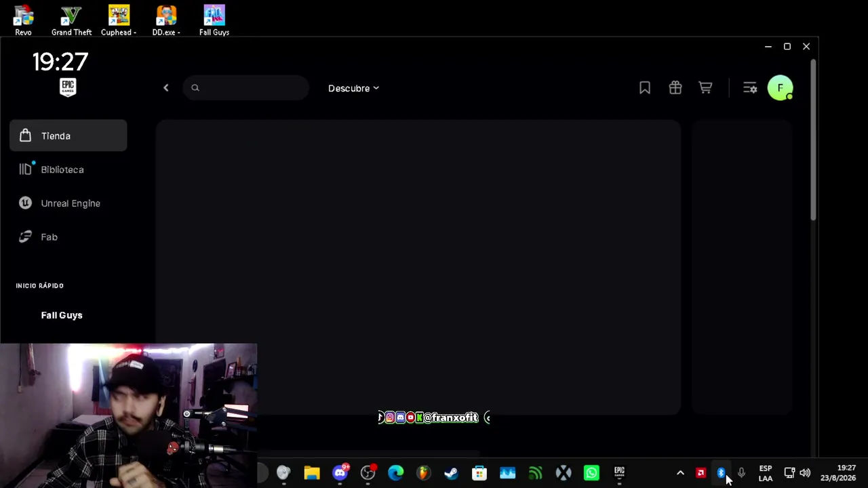The image size is (868, 488).
Task: Select the DD.exe desktop shortcut
Action: [166, 20]
